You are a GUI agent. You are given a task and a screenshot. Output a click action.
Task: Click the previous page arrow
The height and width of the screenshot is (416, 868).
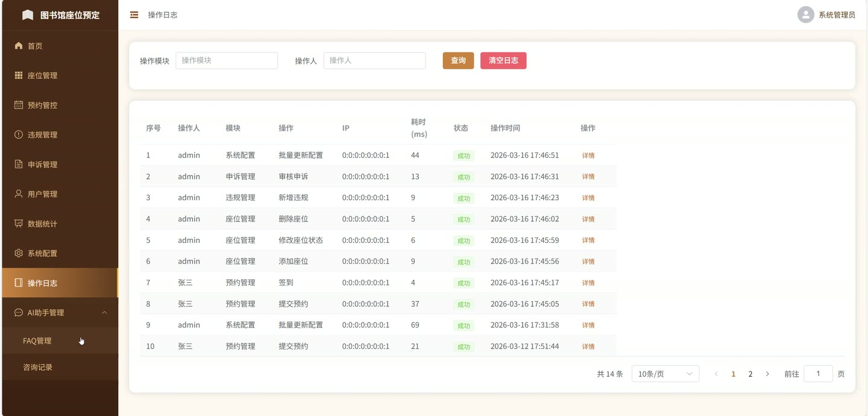tap(716, 374)
